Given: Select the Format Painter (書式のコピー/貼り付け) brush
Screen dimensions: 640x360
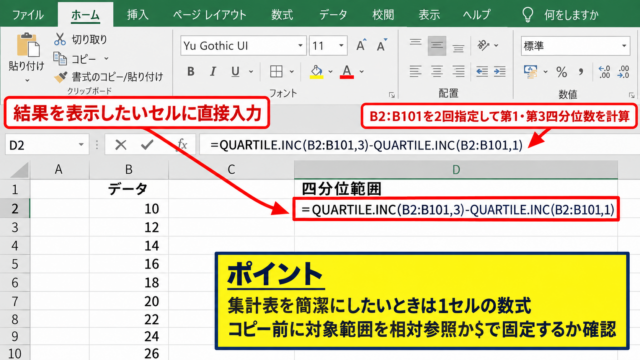Looking at the screenshot, I should 61,76.
